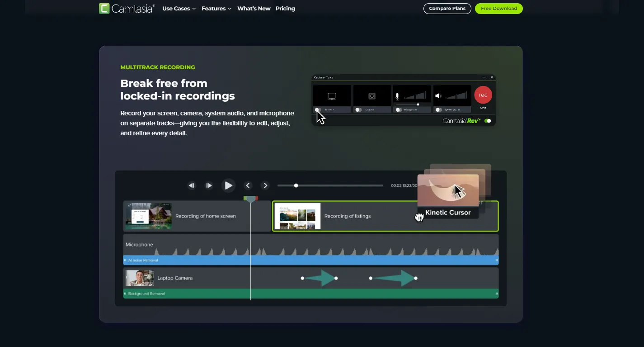Click the Free Download button

(498, 9)
